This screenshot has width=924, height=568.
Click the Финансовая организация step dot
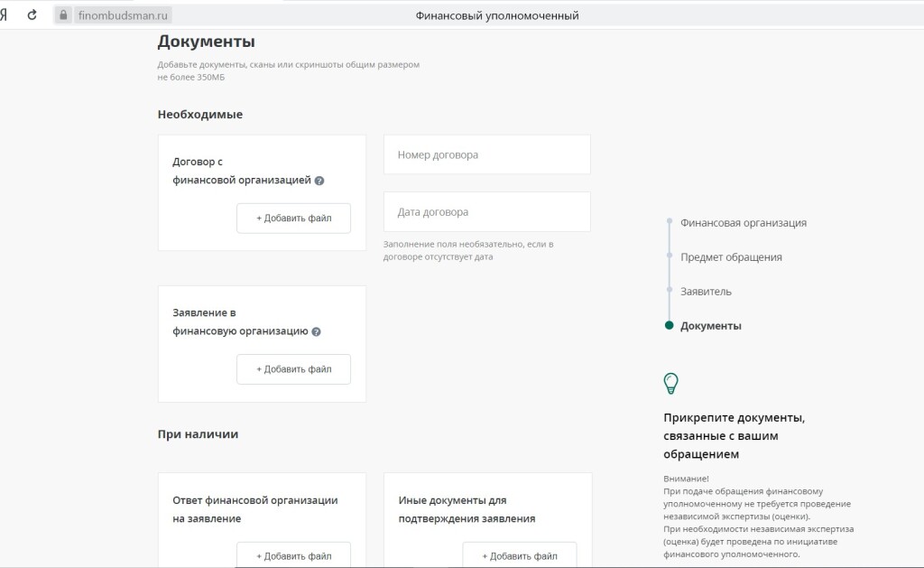[x=669, y=221]
